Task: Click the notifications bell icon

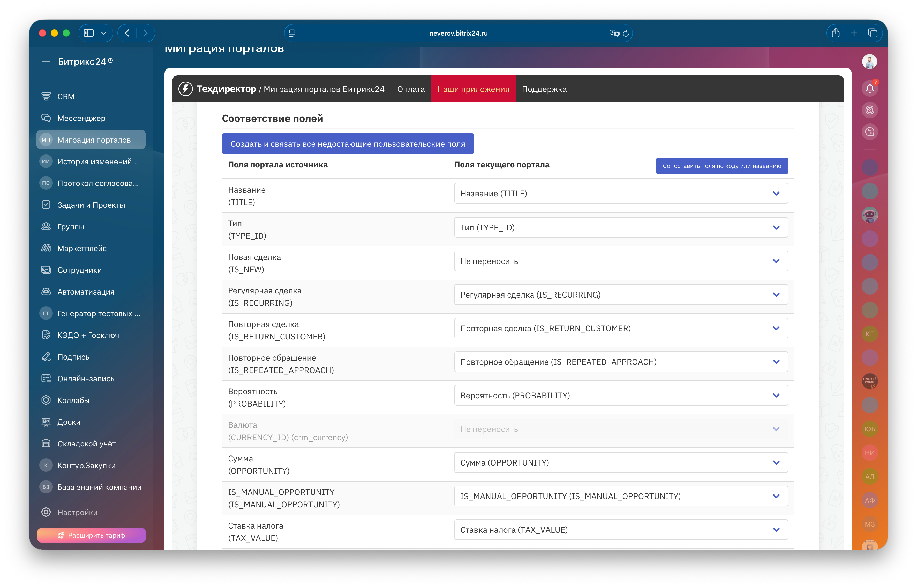Action: [870, 89]
